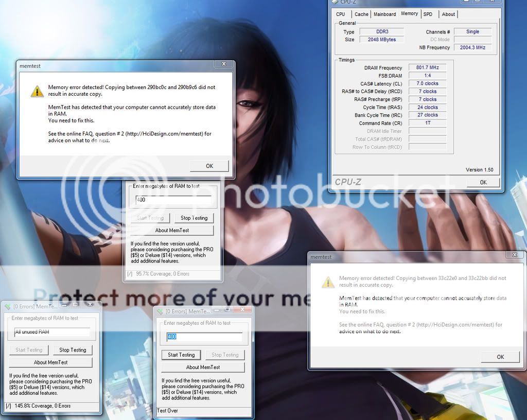Minimize the Test Over MemTest window
This screenshot has height=420, width=527.
pyautogui.click(x=217, y=309)
